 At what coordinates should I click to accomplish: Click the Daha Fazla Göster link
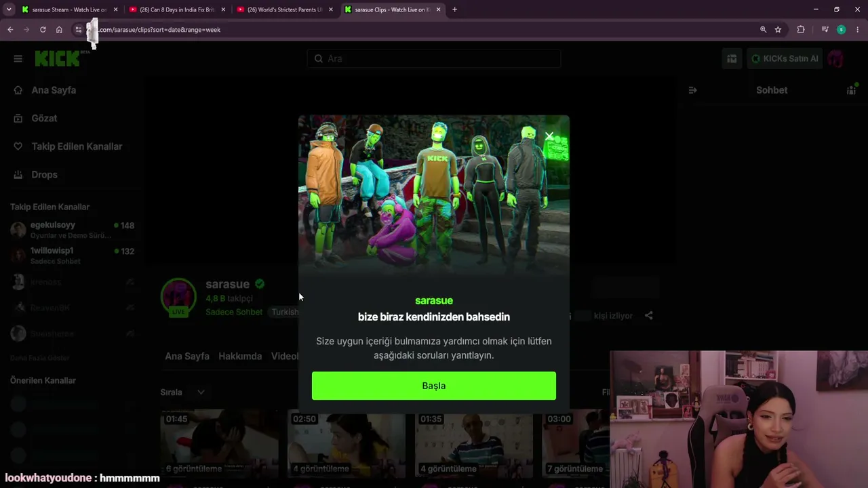pos(40,358)
